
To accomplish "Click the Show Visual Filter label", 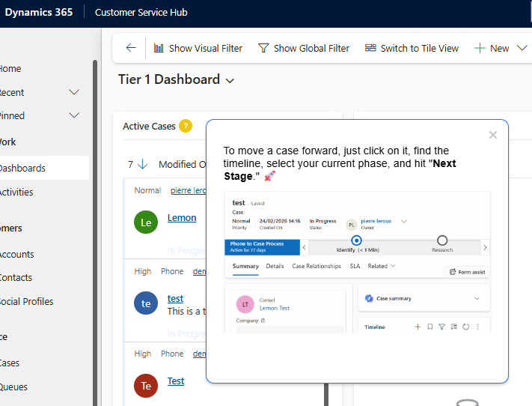I will (x=206, y=48).
